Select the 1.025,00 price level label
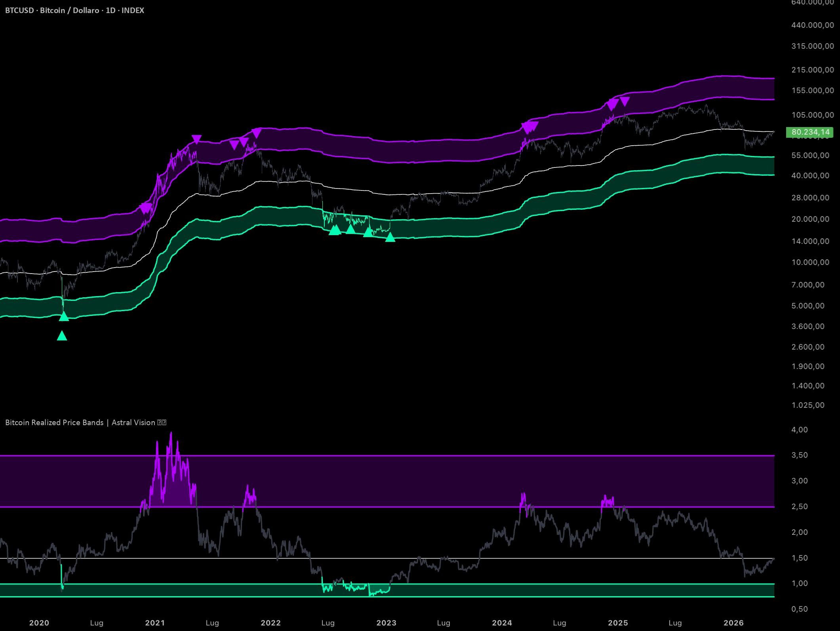 (x=808, y=405)
